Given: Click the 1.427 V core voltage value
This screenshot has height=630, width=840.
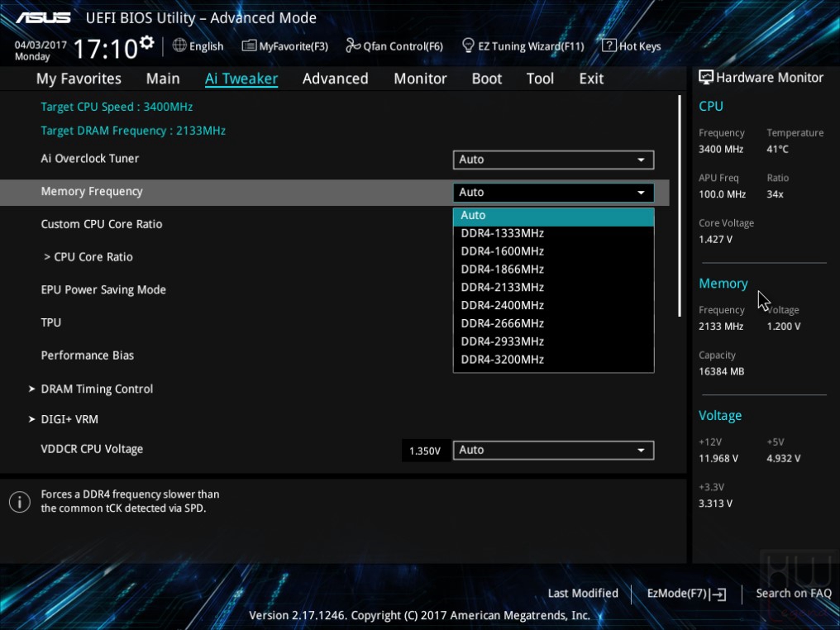Looking at the screenshot, I should pos(715,240).
